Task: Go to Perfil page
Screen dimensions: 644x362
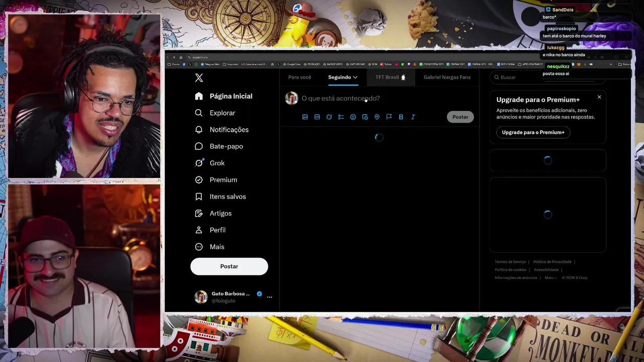Action: [x=210, y=230]
